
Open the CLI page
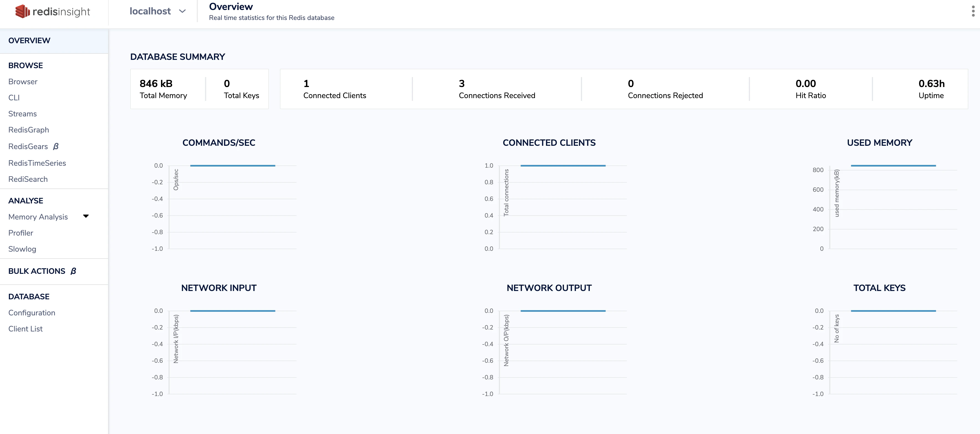click(14, 98)
